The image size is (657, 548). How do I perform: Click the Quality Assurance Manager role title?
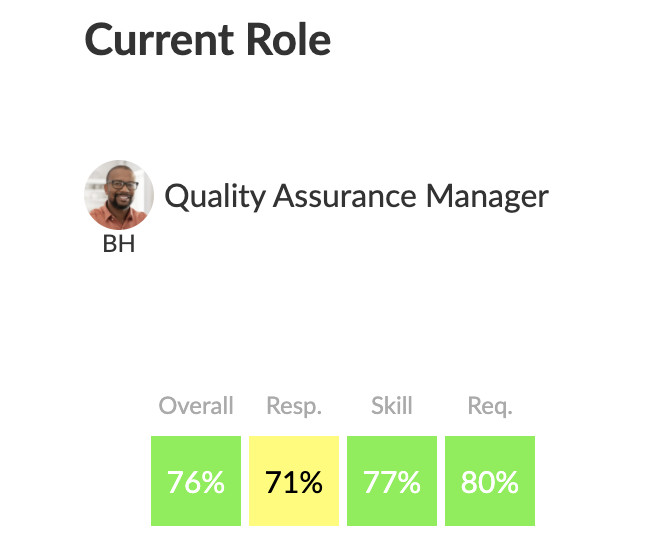tap(357, 196)
